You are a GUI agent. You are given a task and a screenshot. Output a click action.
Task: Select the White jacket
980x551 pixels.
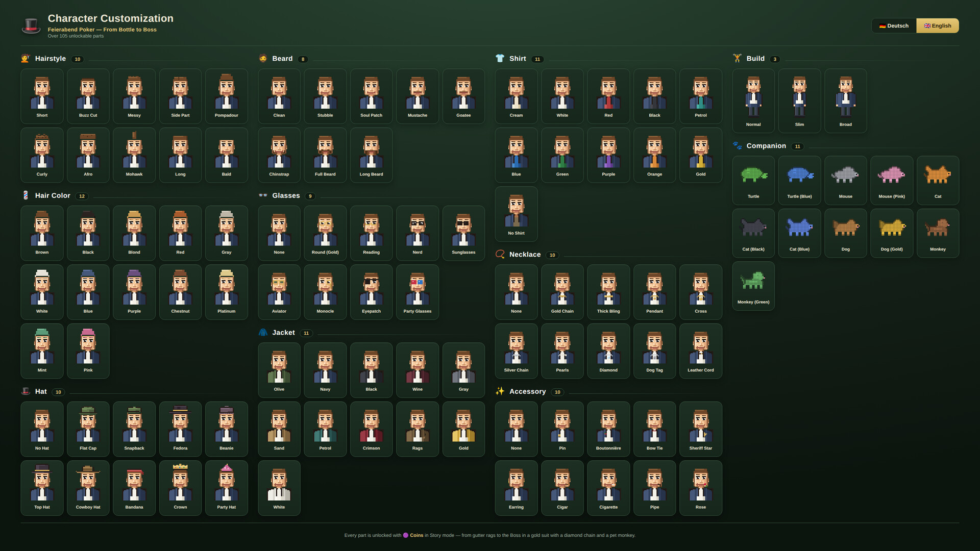279,488
